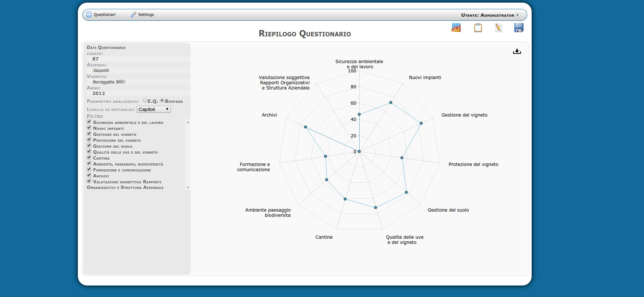The width and height of the screenshot is (644, 297).
Task: Open the Questionari menu
Action: pyautogui.click(x=105, y=15)
